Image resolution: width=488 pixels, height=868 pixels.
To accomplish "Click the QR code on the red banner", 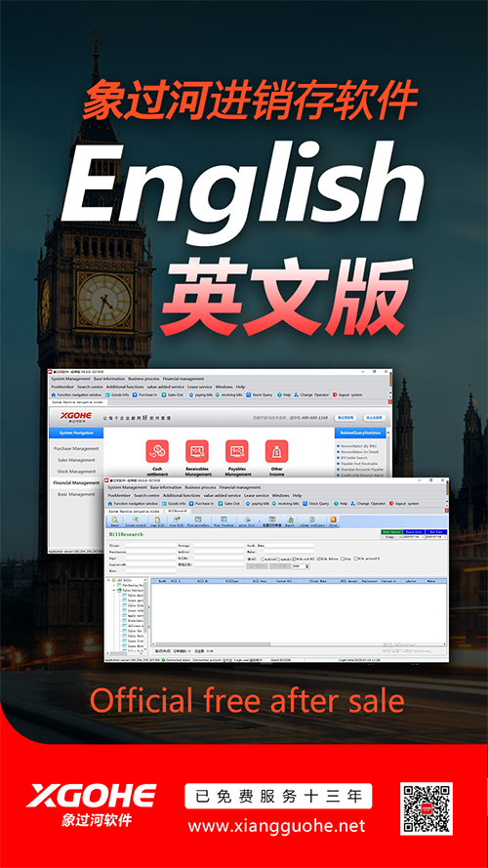I will [x=427, y=808].
